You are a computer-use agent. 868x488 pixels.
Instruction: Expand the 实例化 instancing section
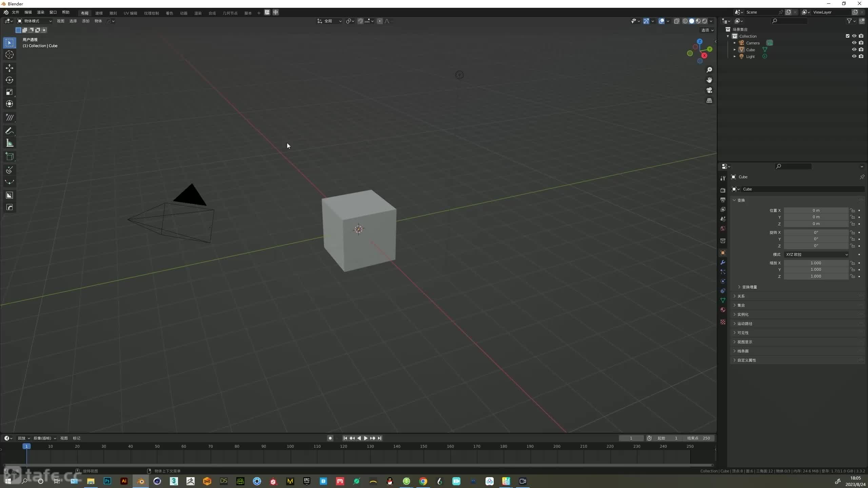(744, 314)
